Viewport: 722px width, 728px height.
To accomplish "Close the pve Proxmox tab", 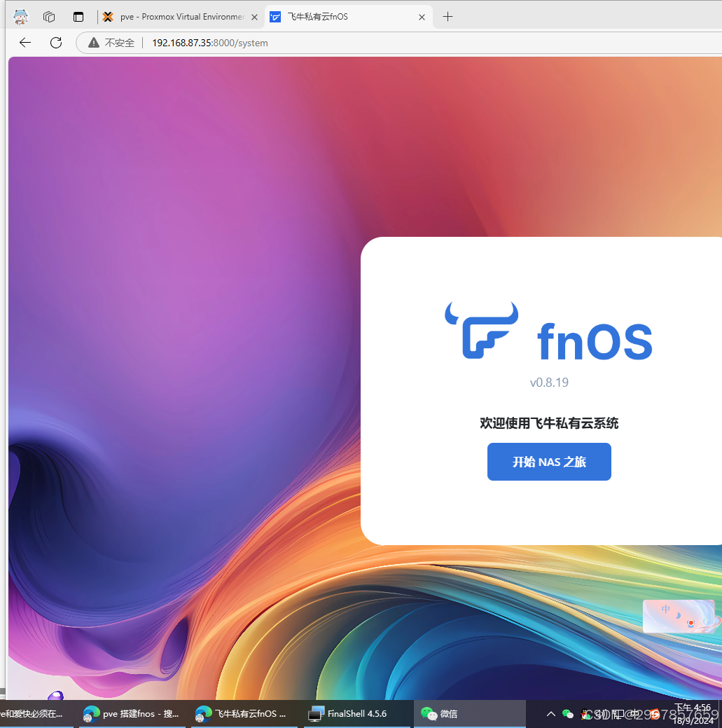I will click(x=254, y=18).
